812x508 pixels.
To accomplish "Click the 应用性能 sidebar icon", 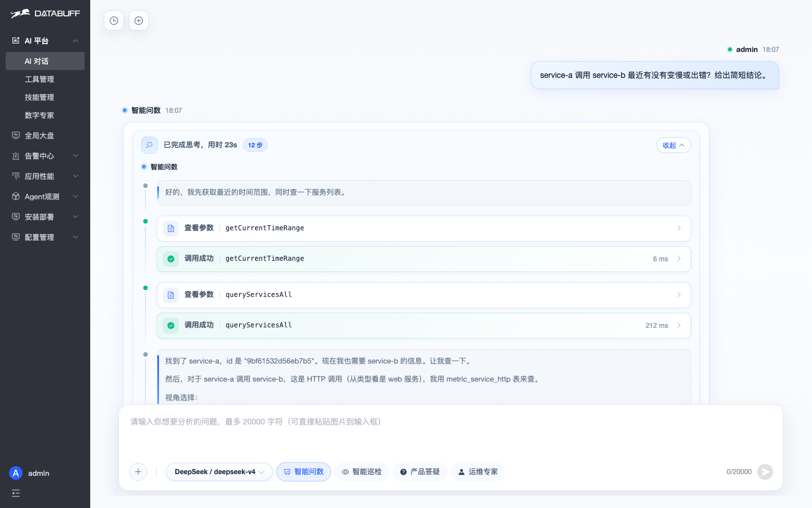I will [x=16, y=176].
